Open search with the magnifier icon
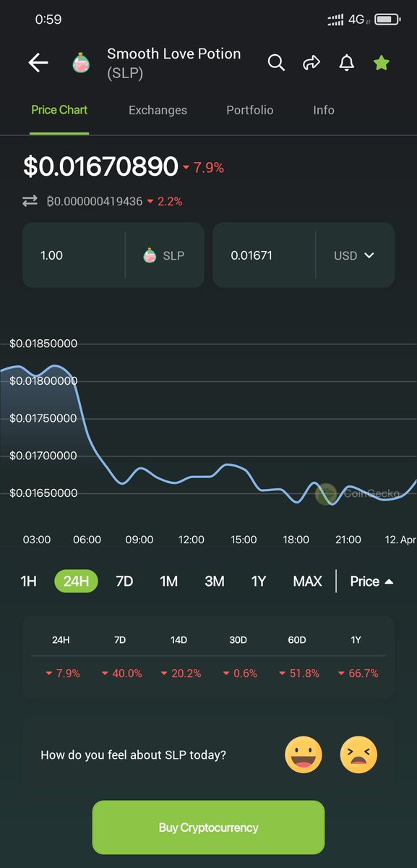The image size is (417, 868). (x=276, y=63)
